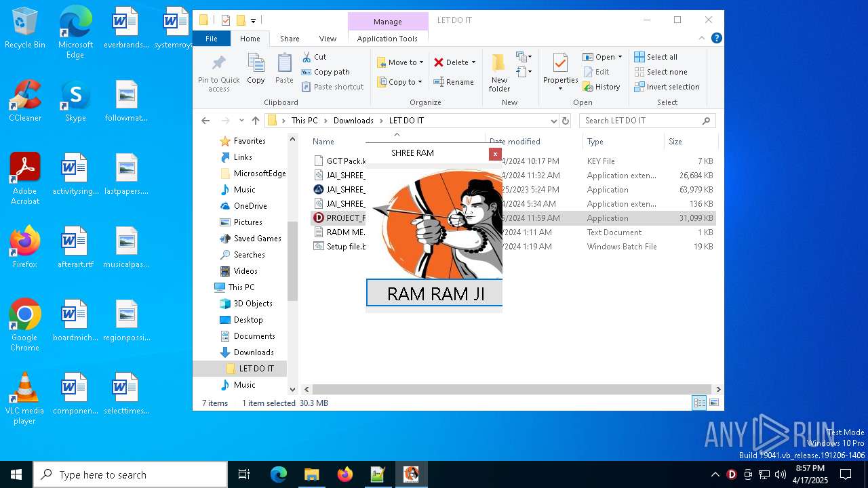Image resolution: width=868 pixels, height=488 pixels.
Task: Go back with the Back arrow
Action: click(205, 121)
